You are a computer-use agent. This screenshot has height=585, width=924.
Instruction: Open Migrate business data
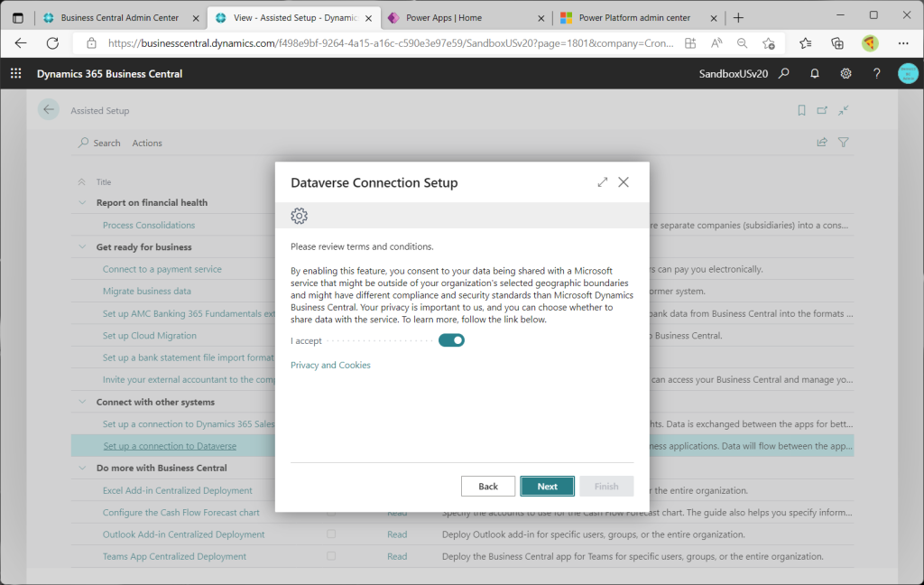pos(147,291)
